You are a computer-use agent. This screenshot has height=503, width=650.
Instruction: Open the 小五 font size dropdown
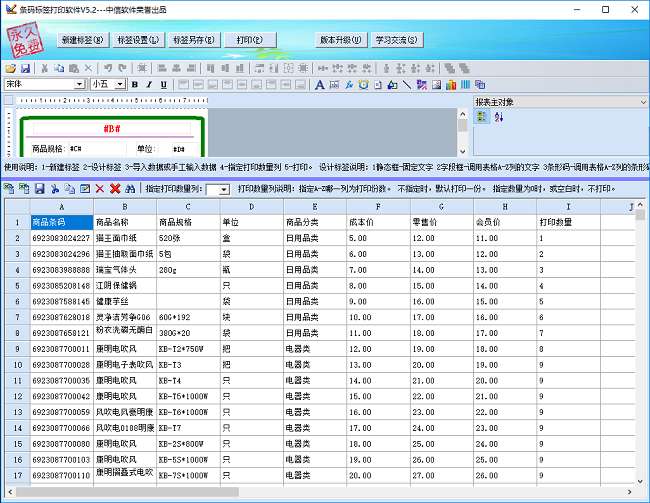click(x=120, y=84)
